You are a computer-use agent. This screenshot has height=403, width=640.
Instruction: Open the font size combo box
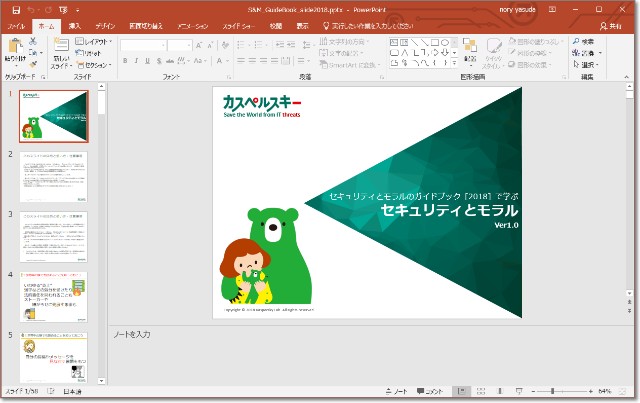[x=181, y=45]
